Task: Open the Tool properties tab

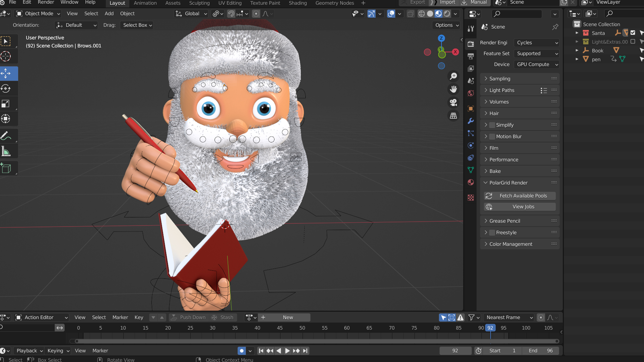Action: (x=471, y=29)
